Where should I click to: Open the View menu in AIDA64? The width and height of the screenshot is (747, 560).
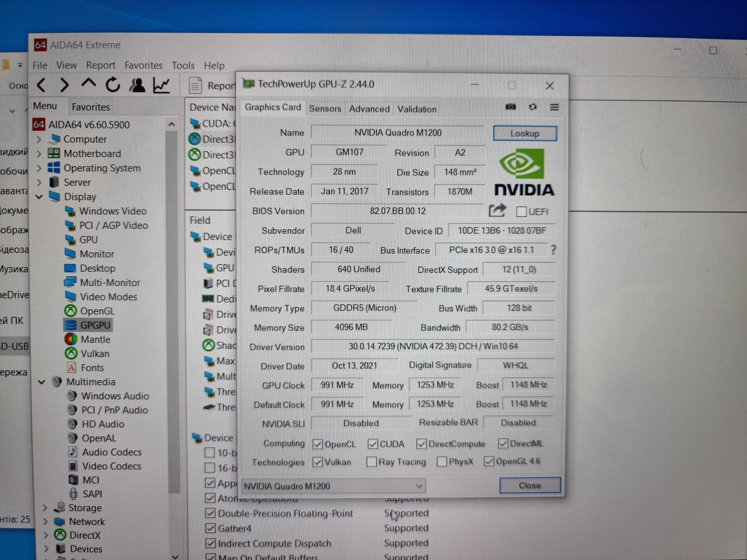point(66,65)
